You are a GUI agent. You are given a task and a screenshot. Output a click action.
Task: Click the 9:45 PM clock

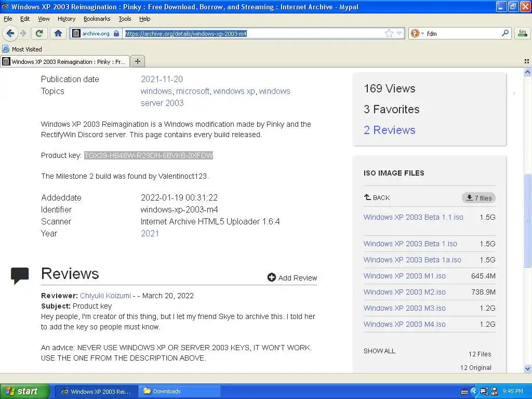[512, 391]
